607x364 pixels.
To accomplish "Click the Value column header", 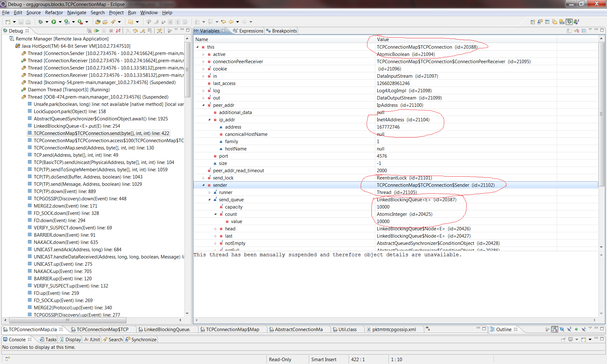I will (383, 39).
